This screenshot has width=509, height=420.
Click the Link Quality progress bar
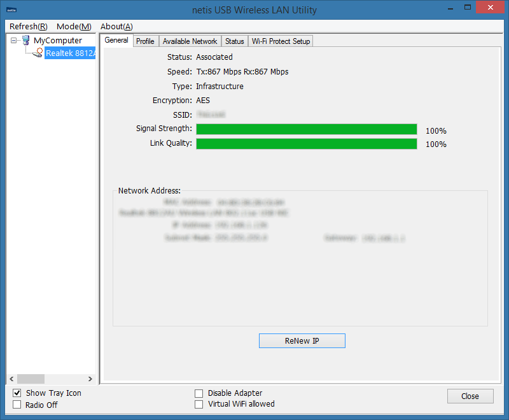coord(307,144)
